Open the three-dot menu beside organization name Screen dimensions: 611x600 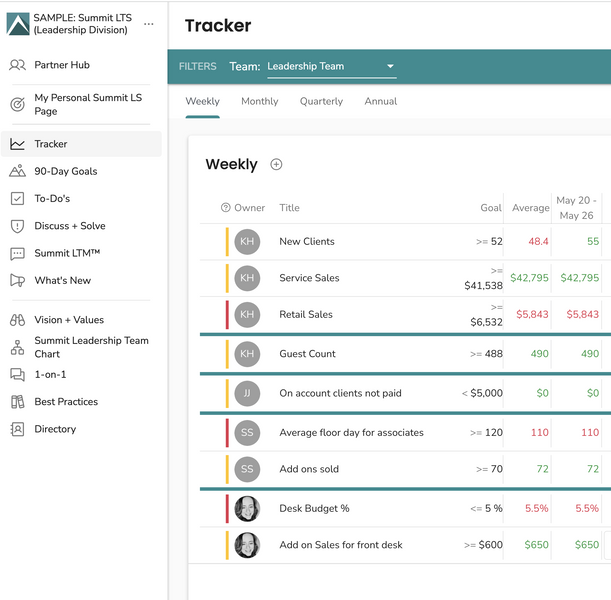148,24
